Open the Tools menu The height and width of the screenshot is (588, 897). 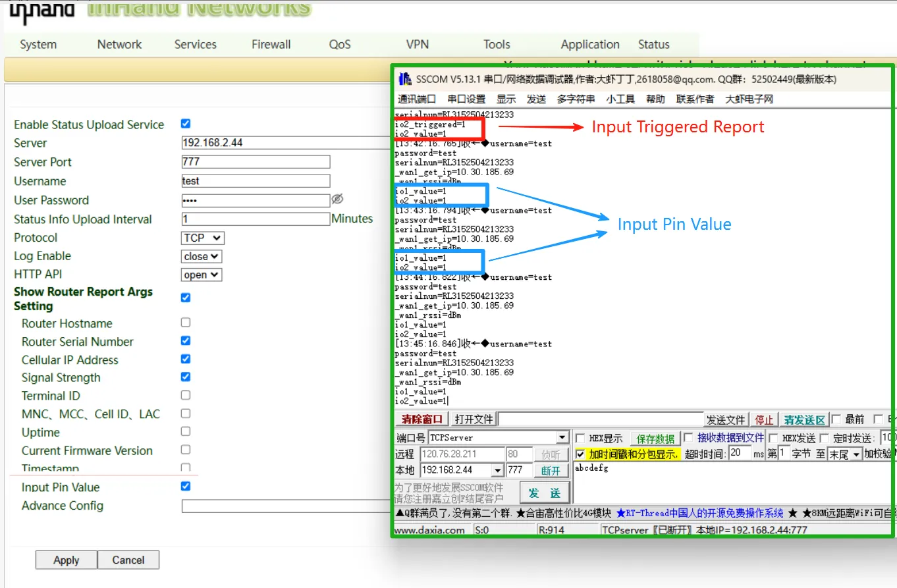click(x=497, y=44)
